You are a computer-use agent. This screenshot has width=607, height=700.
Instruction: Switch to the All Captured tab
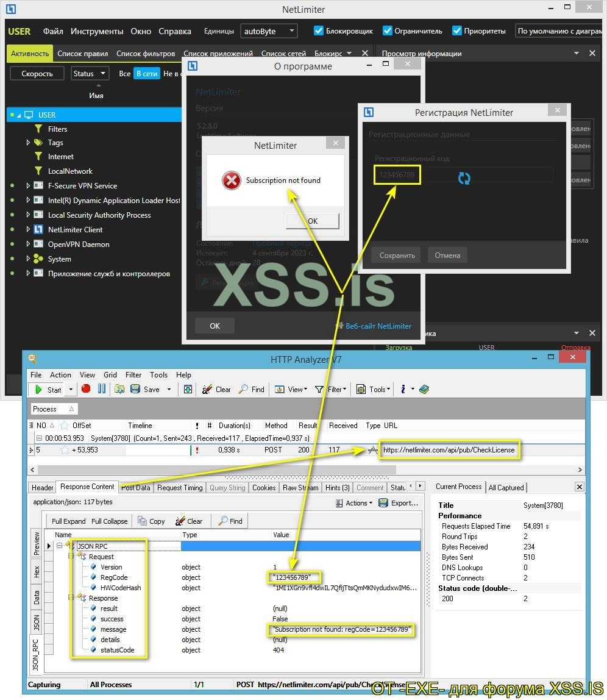[x=506, y=488]
